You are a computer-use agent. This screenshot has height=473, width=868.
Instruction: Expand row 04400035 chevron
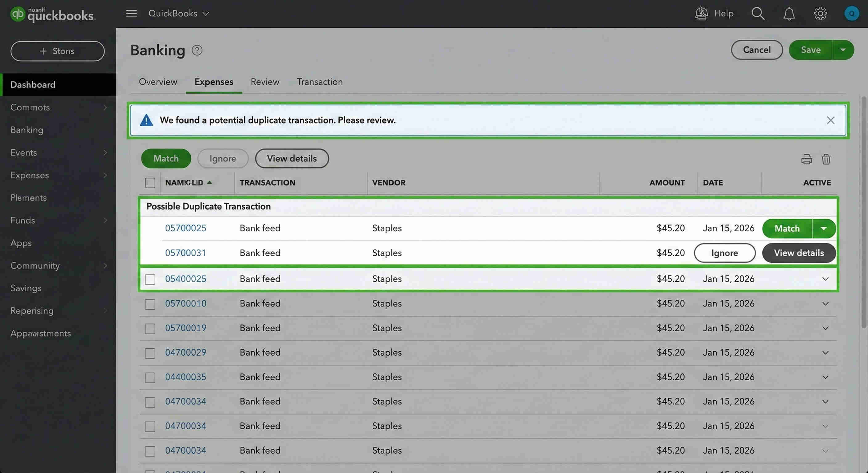click(x=825, y=377)
